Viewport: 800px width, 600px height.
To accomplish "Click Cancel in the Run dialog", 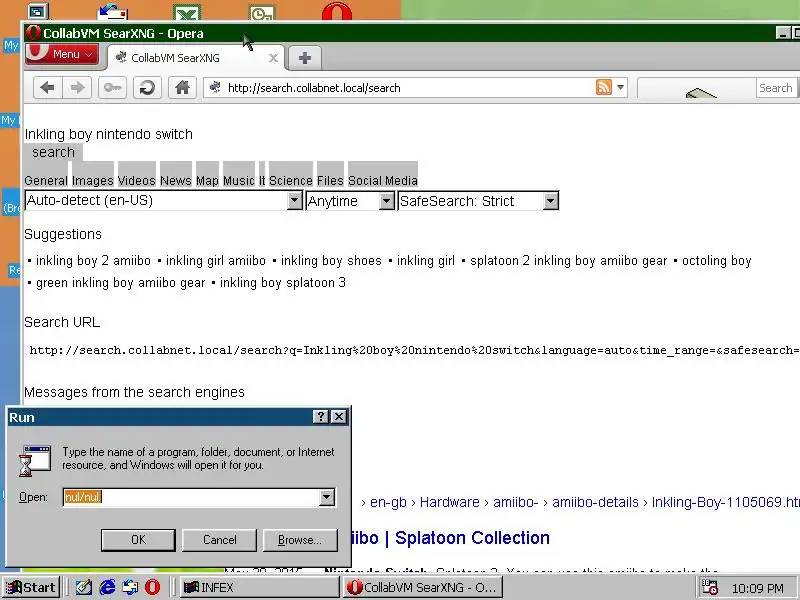I will point(219,540).
